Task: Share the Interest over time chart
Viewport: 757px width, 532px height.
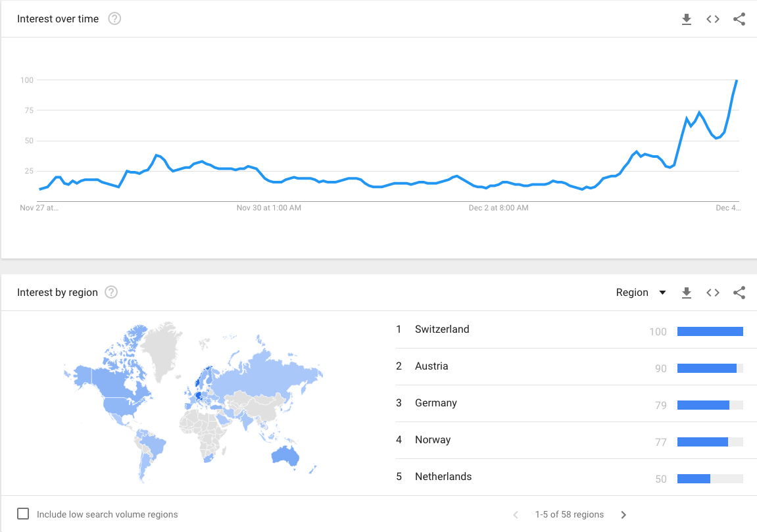Action: coord(739,19)
